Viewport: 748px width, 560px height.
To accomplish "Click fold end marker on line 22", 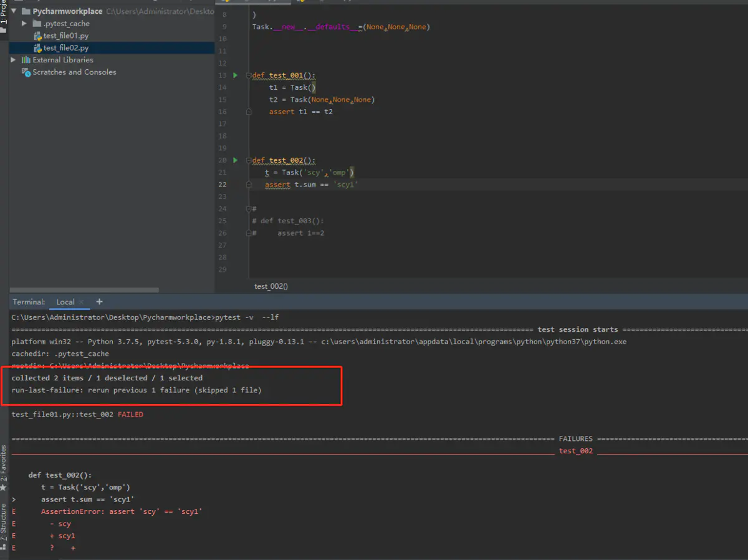I will coord(248,185).
